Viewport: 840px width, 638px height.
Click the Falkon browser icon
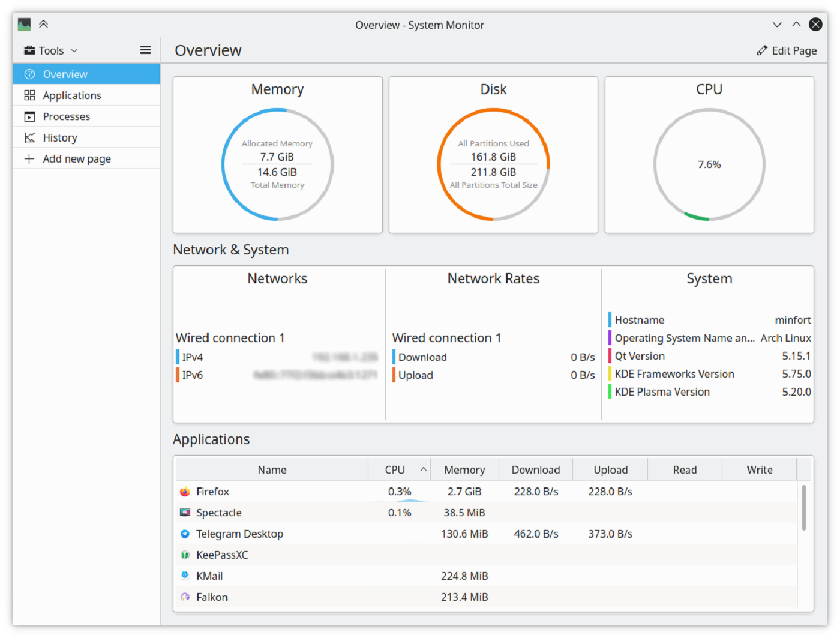[184, 597]
